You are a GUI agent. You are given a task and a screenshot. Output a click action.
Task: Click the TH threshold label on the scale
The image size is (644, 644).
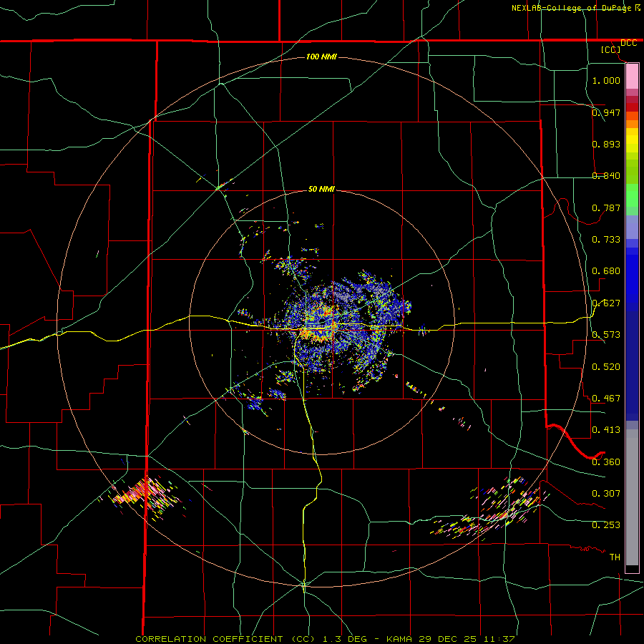click(615, 557)
